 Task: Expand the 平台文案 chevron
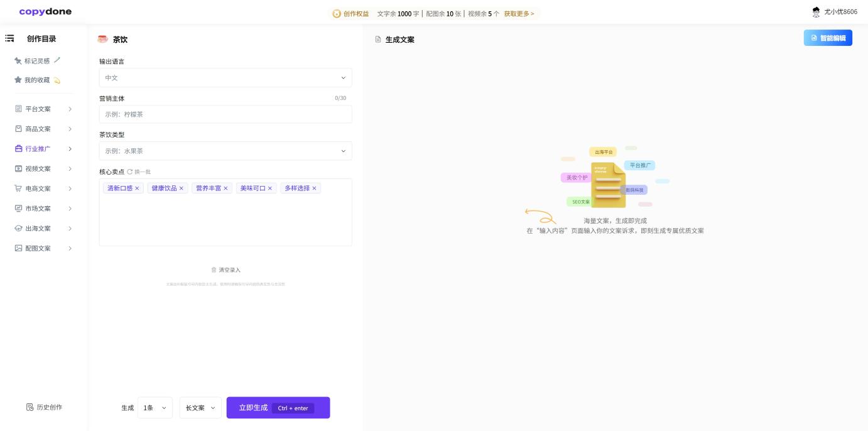70,109
